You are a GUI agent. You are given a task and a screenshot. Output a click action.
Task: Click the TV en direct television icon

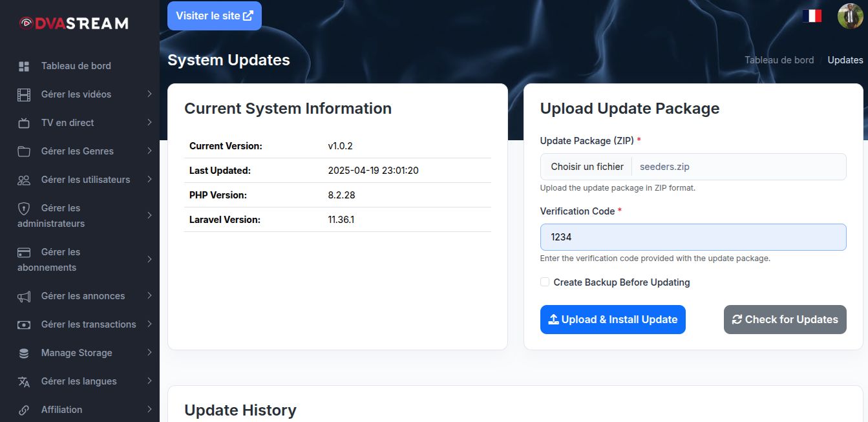coord(24,123)
